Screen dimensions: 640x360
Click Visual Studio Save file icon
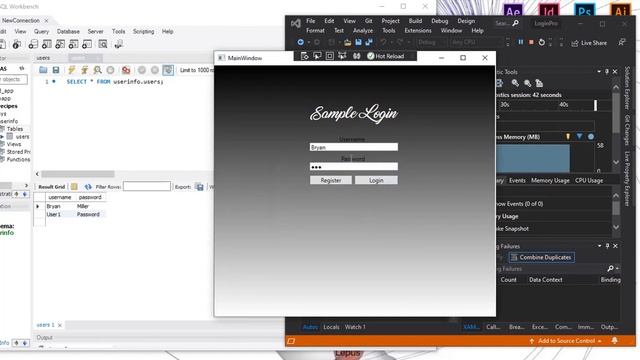point(358,42)
